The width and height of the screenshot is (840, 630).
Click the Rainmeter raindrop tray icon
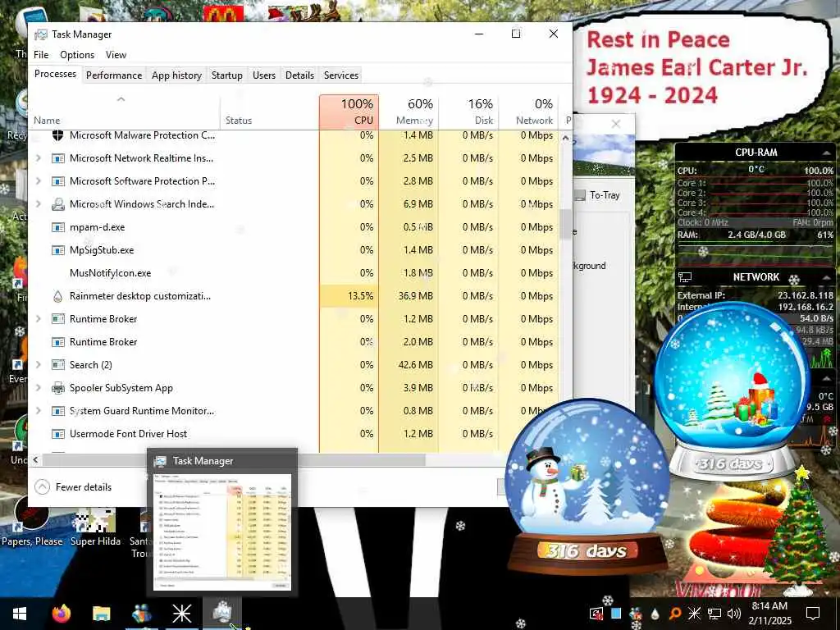pyautogui.click(x=655, y=614)
